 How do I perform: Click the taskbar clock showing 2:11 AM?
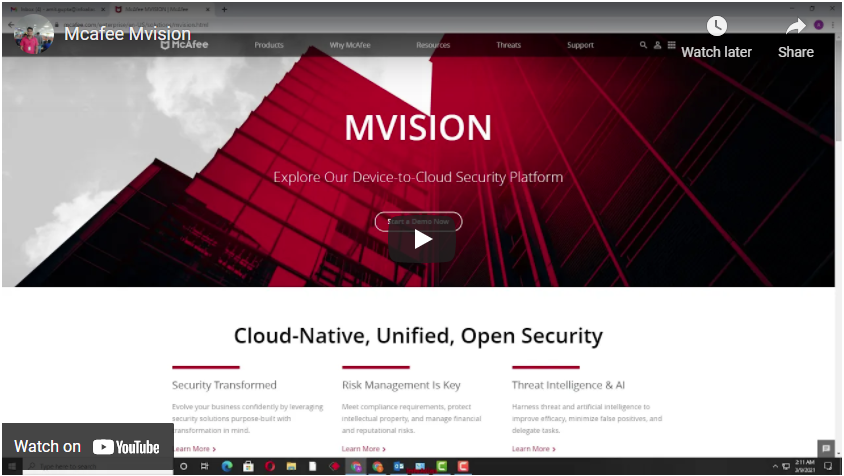[x=805, y=466]
